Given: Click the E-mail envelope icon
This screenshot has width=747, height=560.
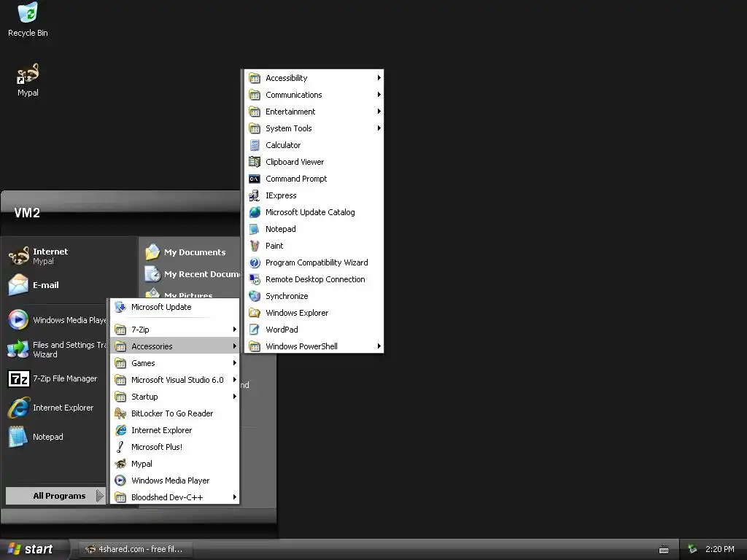Looking at the screenshot, I should (x=18, y=285).
